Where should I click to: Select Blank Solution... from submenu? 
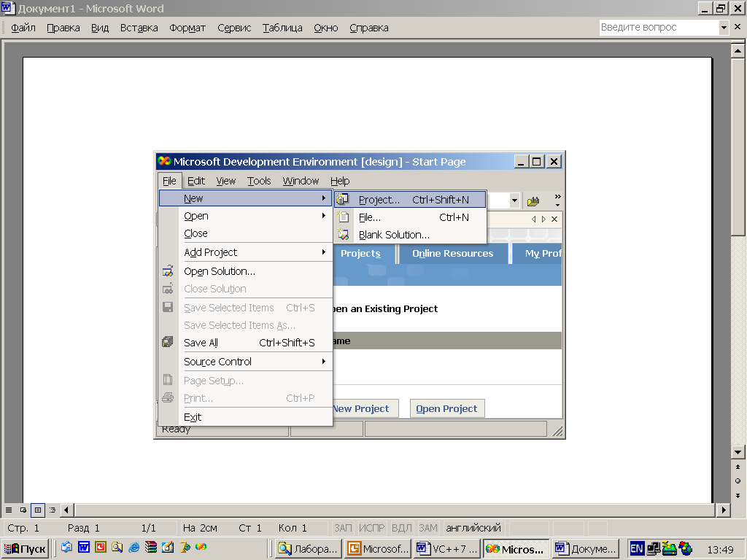[x=410, y=234]
